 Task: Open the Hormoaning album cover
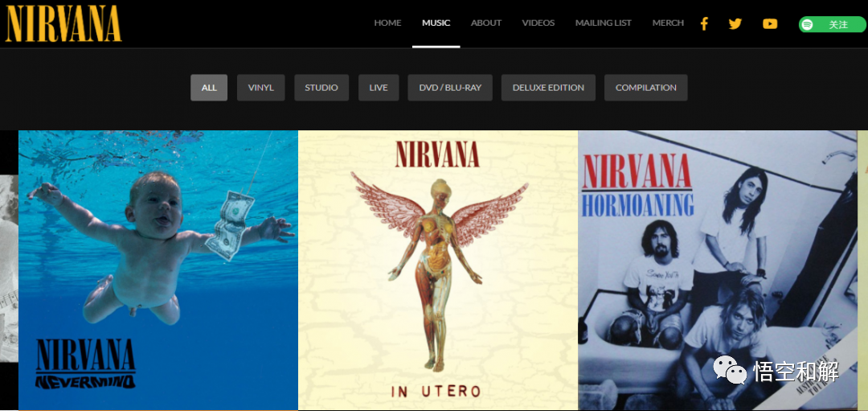pos(718,270)
